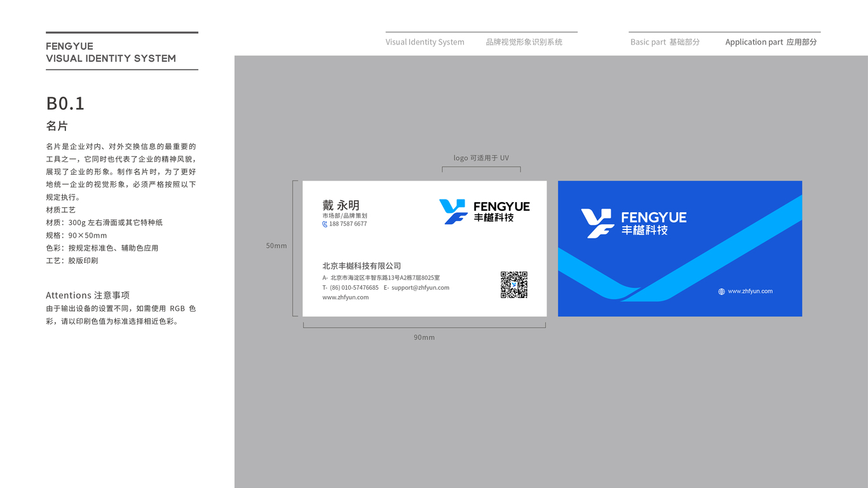The height and width of the screenshot is (488, 868).
Task: Click the "规格：90×50mm" line
Action: coord(77,235)
